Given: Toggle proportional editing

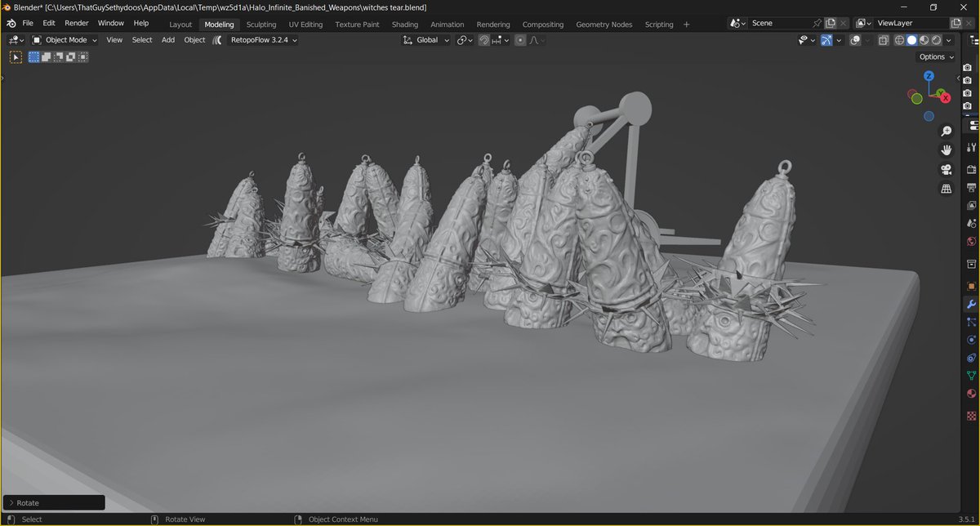Looking at the screenshot, I should pyautogui.click(x=520, y=39).
